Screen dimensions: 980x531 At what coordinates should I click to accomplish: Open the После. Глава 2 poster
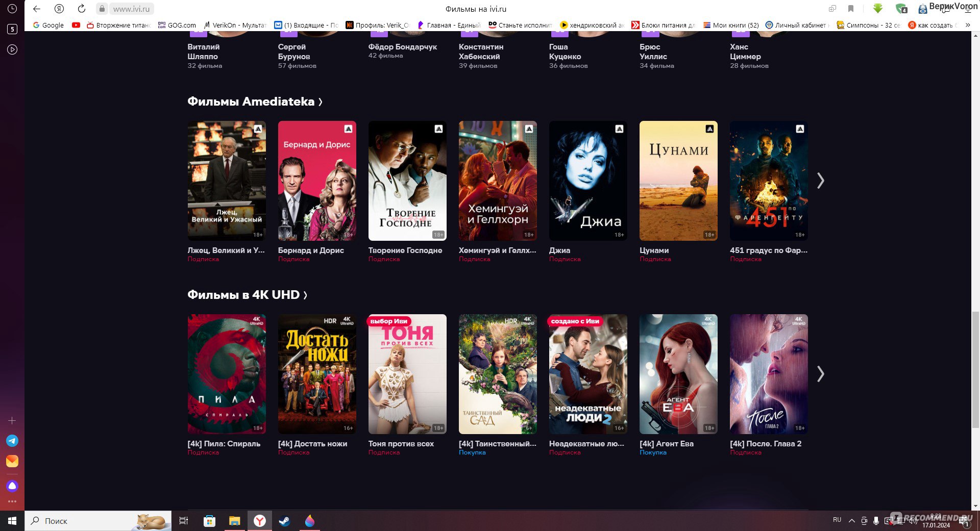769,374
